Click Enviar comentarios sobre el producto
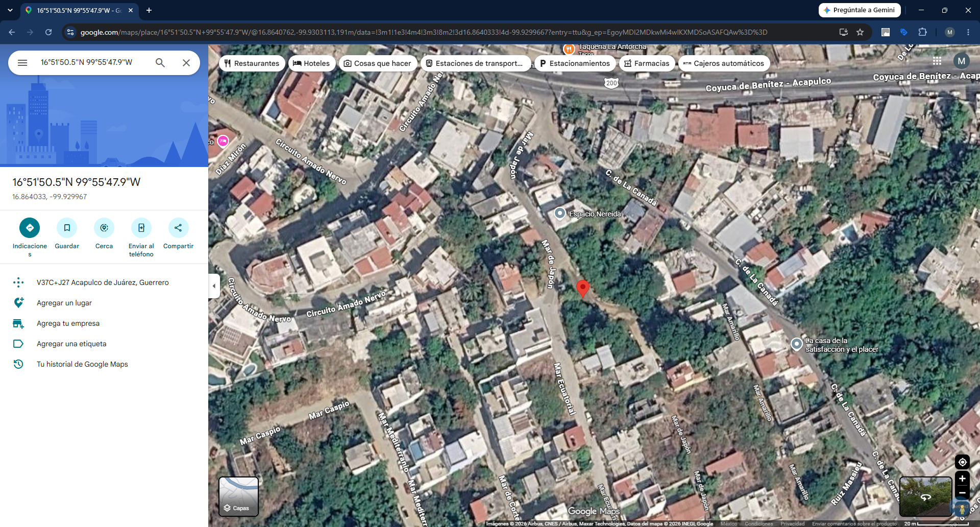This screenshot has width=980, height=527. pos(854,523)
